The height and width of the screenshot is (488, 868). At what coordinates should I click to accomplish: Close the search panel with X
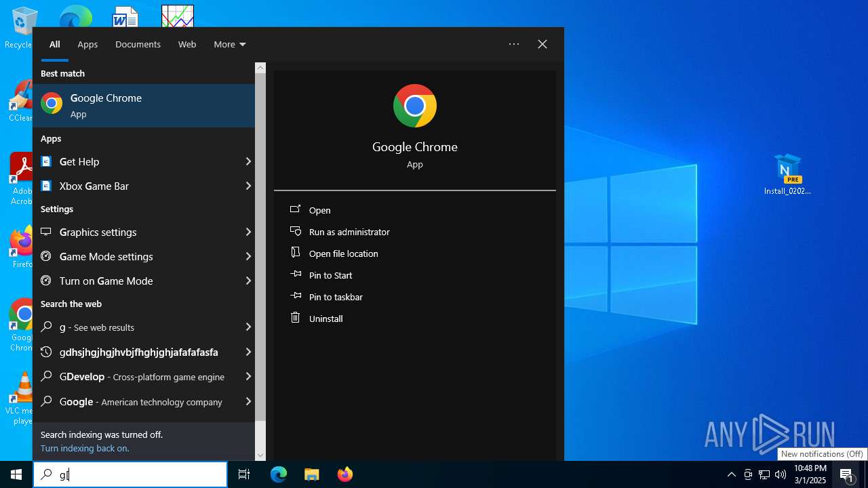(x=542, y=44)
